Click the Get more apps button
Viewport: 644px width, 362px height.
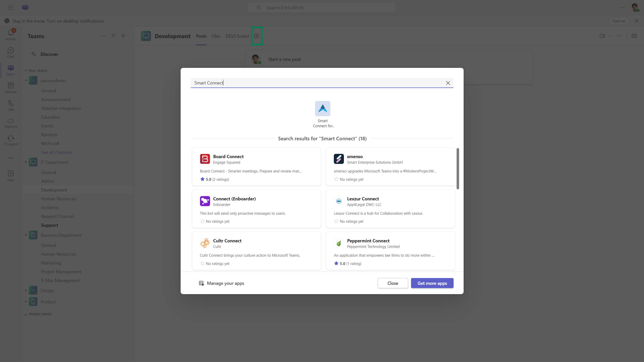coord(432,283)
